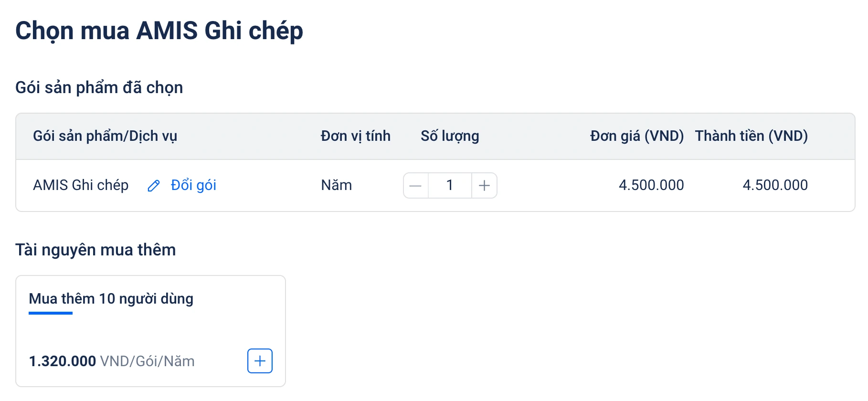Click the Tài nguyên mua thêm section heading

pyautogui.click(x=95, y=250)
